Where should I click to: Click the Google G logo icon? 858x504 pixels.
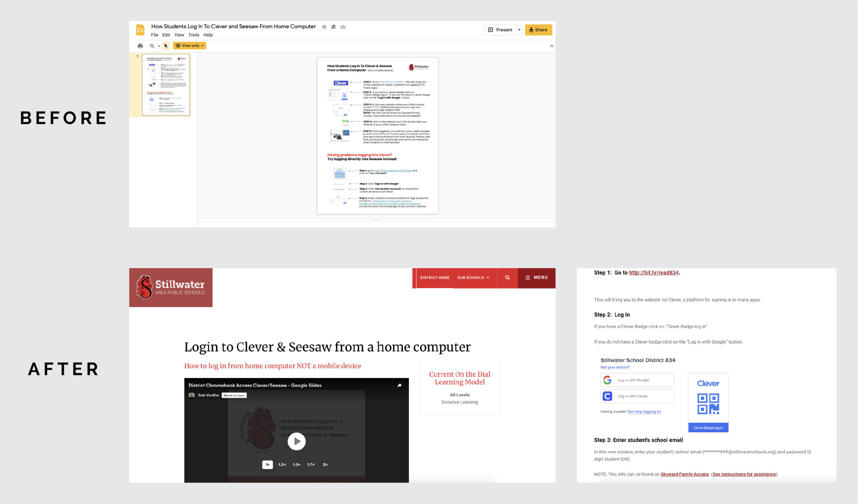tap(607, 380)
